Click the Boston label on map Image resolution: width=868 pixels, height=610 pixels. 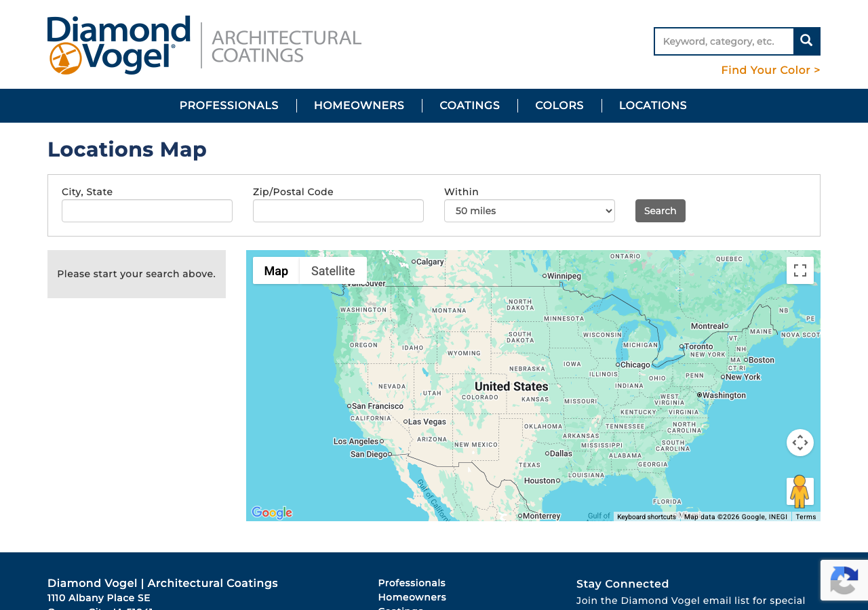coord(762,360)
